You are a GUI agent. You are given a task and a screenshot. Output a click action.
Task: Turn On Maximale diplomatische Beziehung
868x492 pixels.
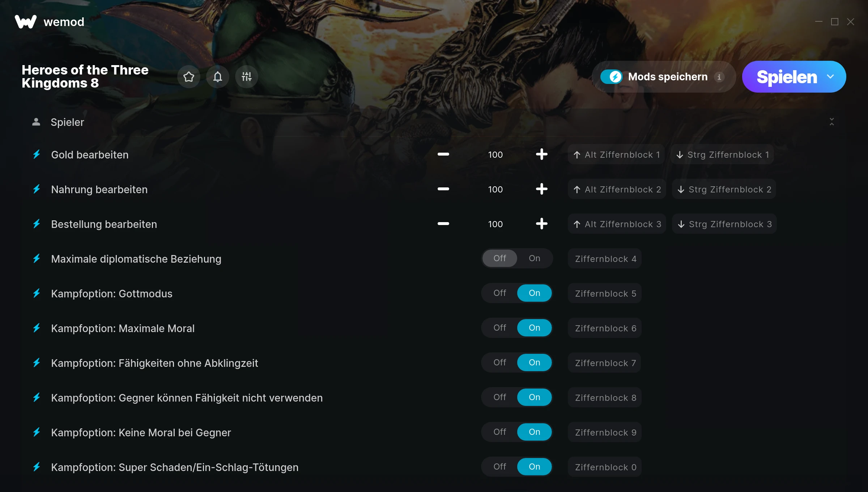tap(534, 258)
